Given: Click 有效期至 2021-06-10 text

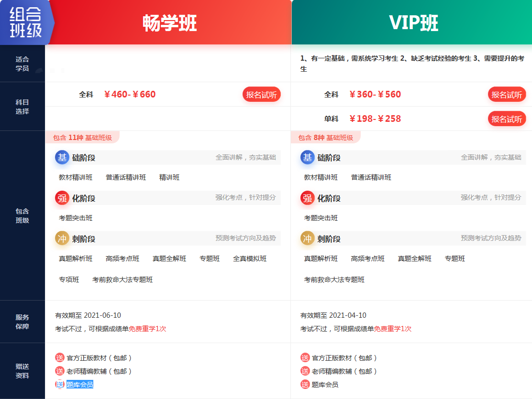Looking at the screenshot, I should click(88, 315).
